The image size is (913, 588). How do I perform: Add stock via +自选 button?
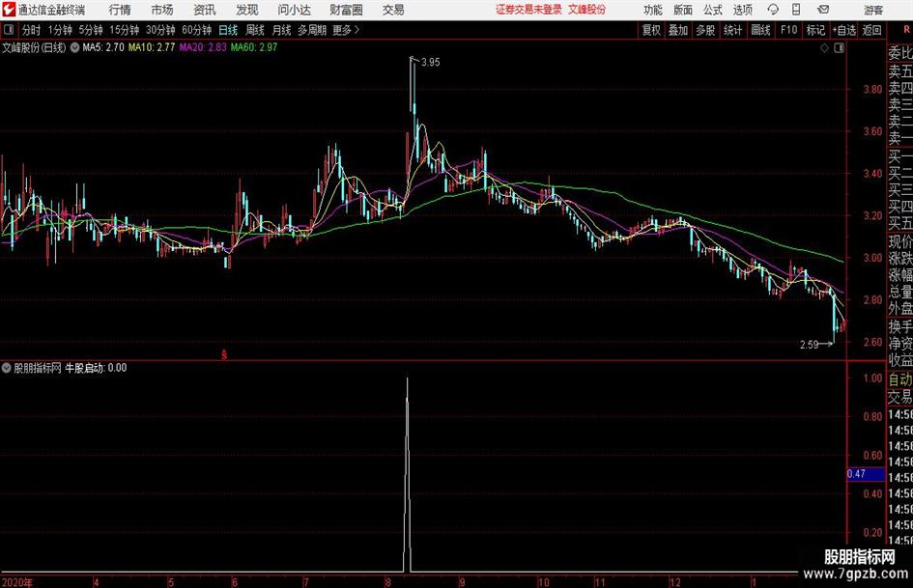coord(843,30)
